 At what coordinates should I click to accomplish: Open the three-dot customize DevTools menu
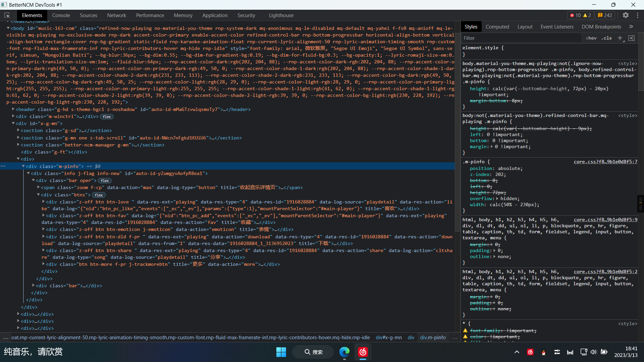click(638, 15)
